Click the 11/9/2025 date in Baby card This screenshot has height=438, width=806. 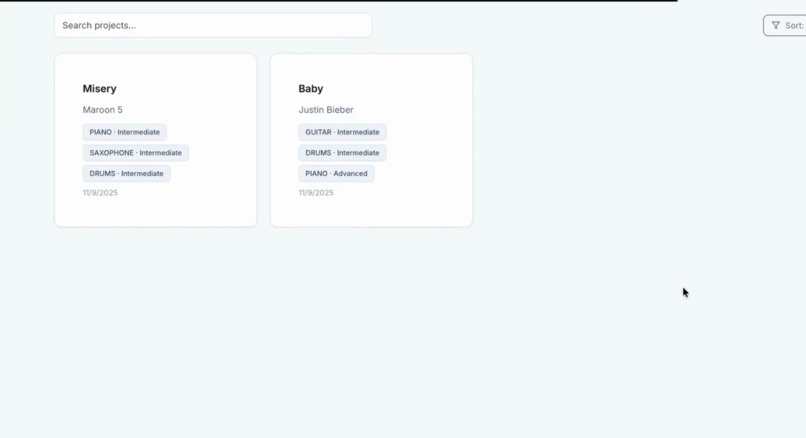pyautogui.click(x=316, y=193)
